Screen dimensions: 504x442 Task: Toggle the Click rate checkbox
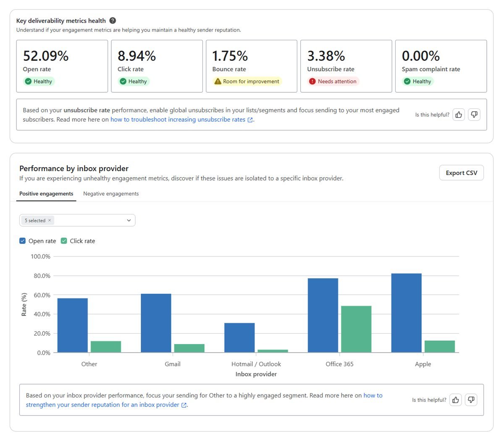pyautogui.click(x=64, y=241)
